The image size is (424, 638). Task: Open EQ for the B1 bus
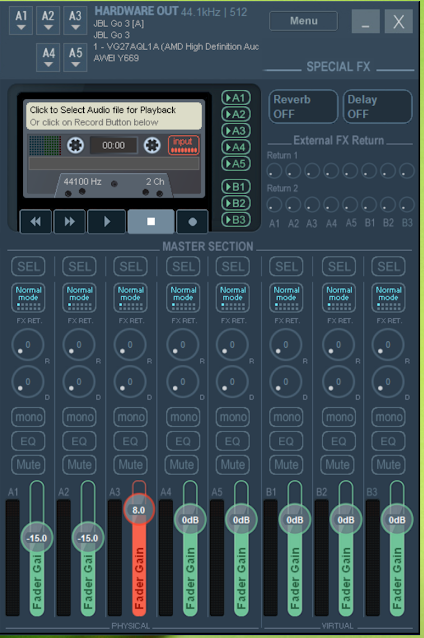[x=286, y=441]
